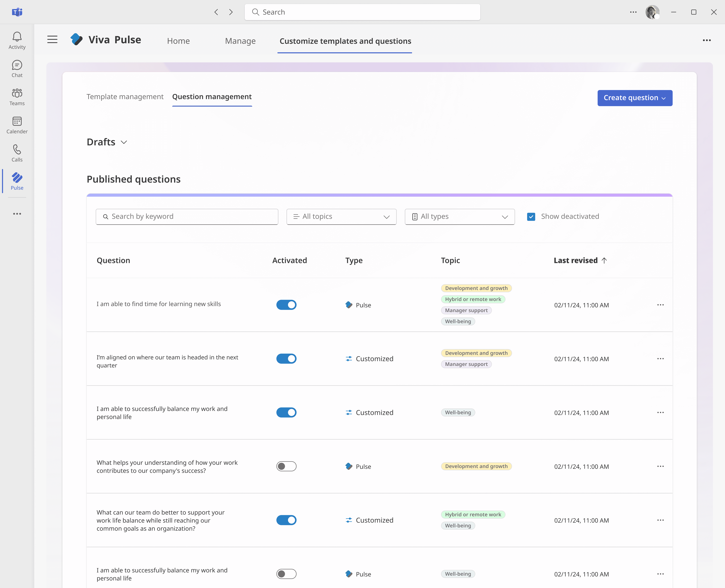Click the Create question button
Screen dimensions: 725x588
point(635,98)
